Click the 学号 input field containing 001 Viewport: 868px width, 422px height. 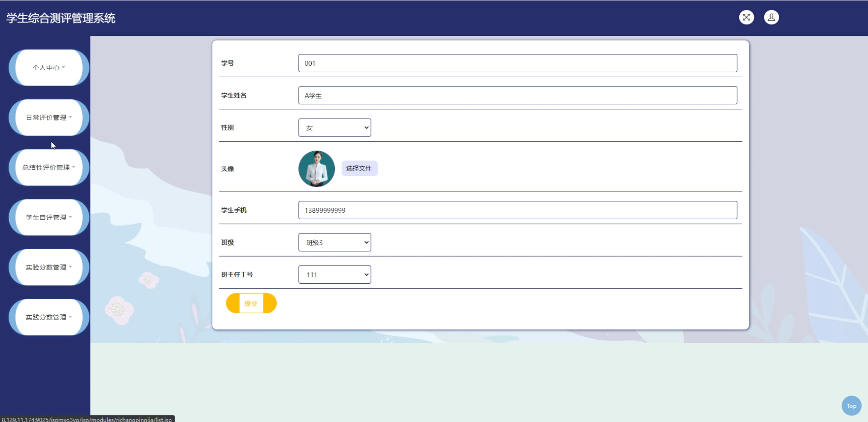[518, 63]
